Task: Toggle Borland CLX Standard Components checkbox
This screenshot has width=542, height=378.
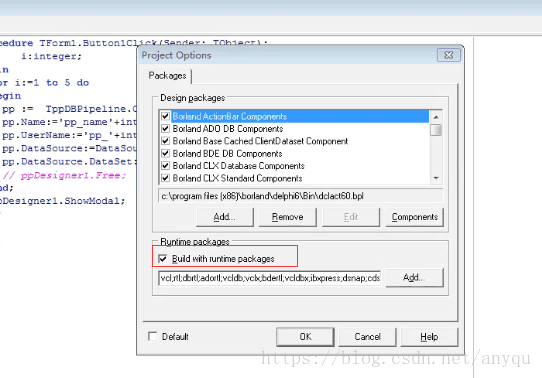Action: coord(166,178)
